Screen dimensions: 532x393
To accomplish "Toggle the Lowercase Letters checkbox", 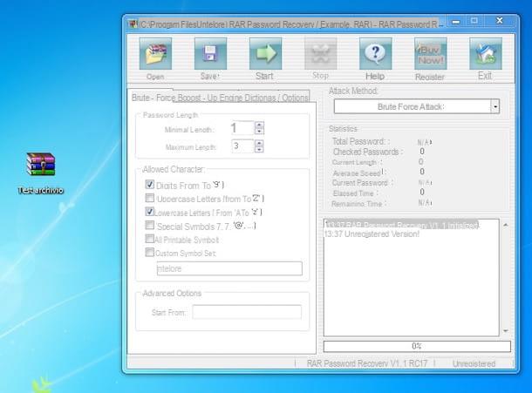I will [x=150, y=211].
